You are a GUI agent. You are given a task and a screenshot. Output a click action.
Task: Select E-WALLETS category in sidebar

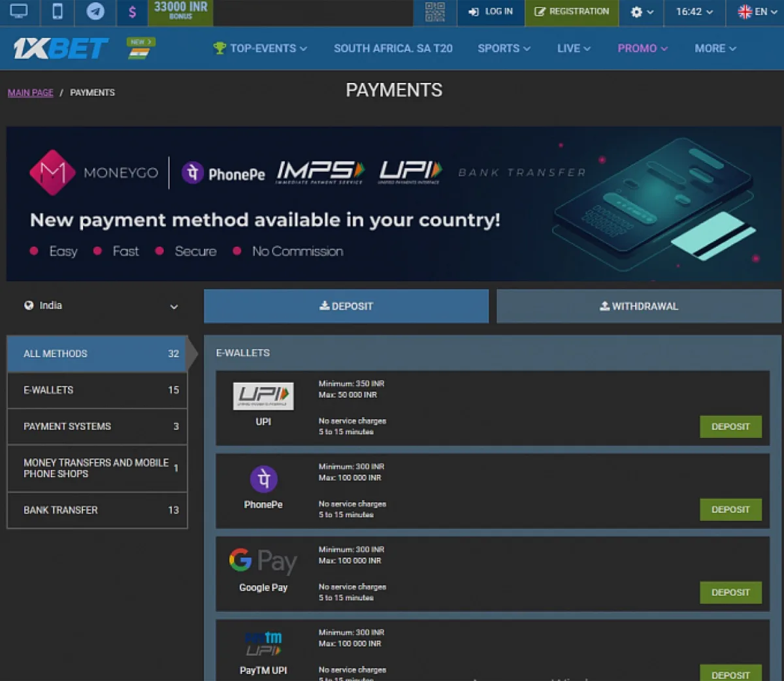pos(97,390)
